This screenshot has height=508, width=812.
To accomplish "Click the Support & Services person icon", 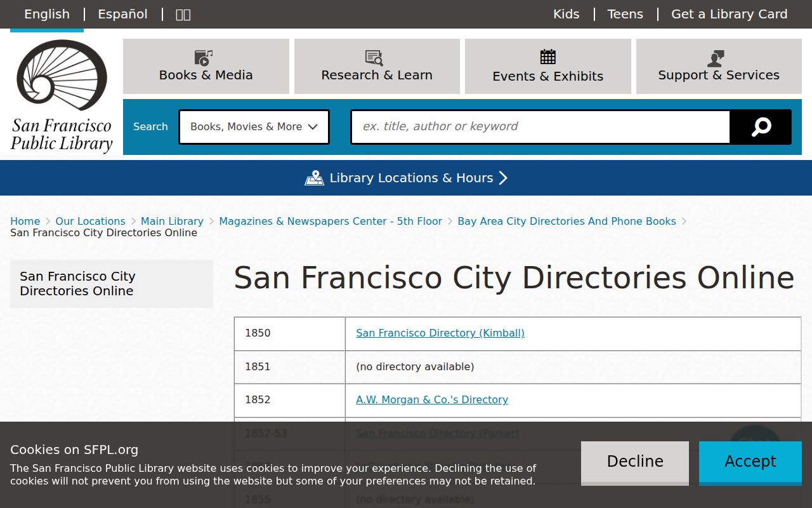I will (x=716, y=58).
